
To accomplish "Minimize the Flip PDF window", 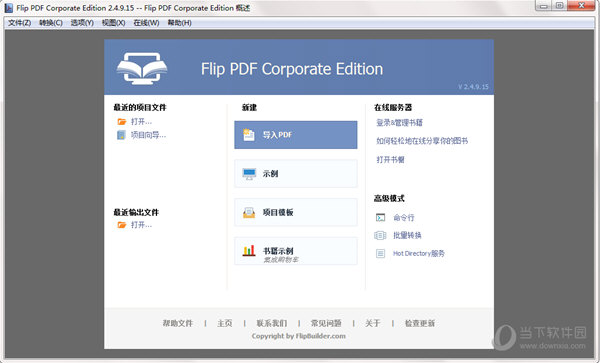I will coord(543,5).
